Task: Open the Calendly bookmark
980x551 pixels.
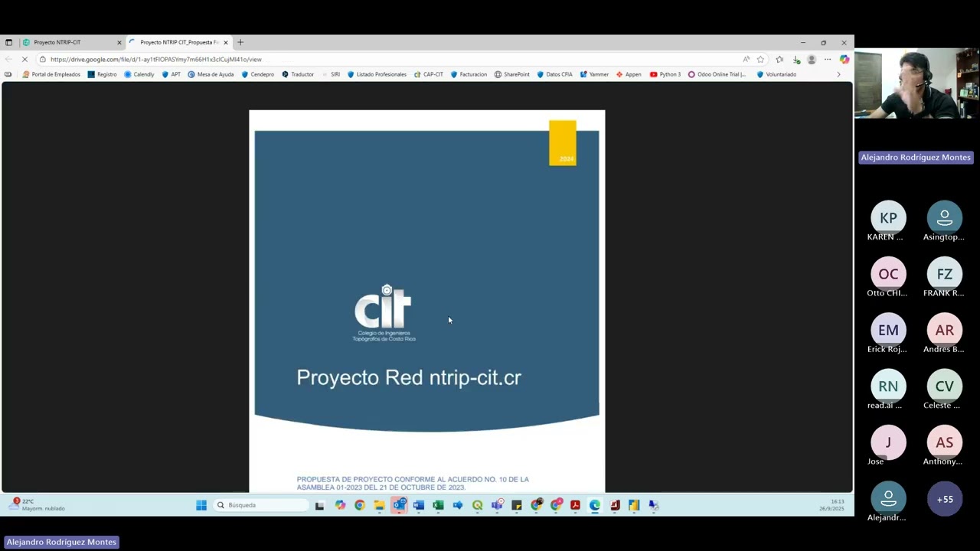Action: [x=139, y=74]
